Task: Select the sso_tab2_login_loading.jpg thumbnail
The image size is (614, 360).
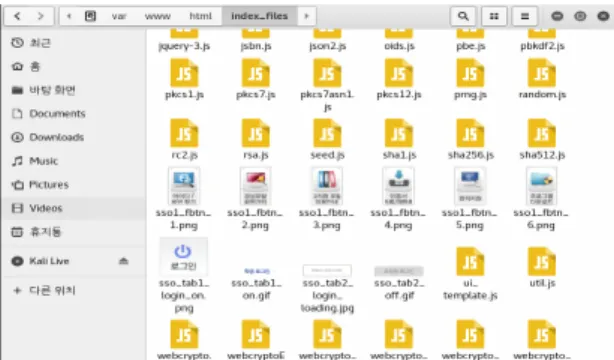Action: [x=327, y=270]
